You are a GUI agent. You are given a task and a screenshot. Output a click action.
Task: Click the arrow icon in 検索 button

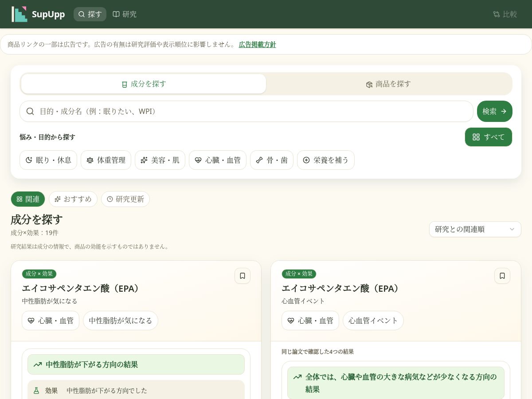pyautogui.click(x=504, y=111)
